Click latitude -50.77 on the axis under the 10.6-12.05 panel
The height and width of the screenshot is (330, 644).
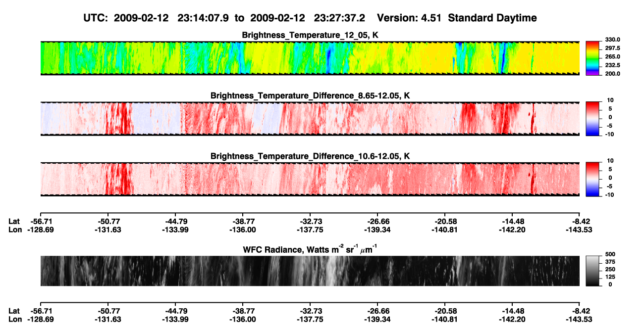click(107, 222)
